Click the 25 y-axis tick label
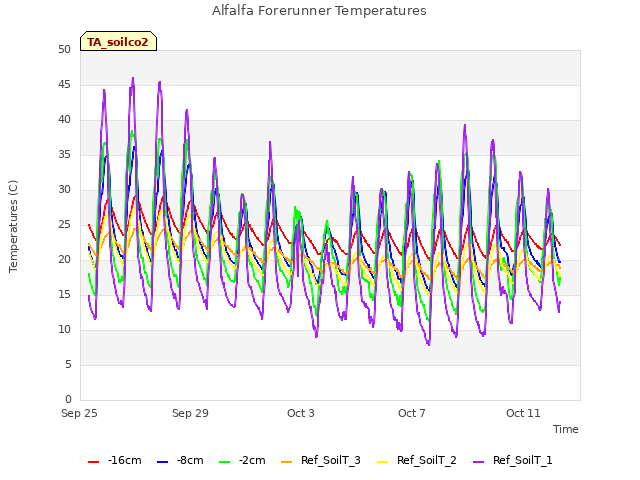This screenshot has width=640, height=480. pyautogui.click(x=64, y=224)
